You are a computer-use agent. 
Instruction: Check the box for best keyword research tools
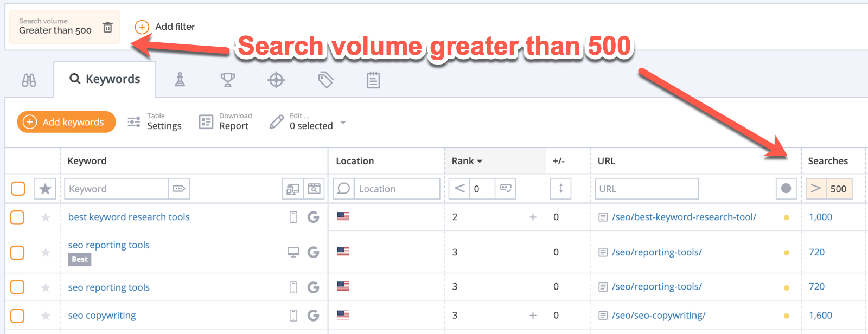(18, 217)
